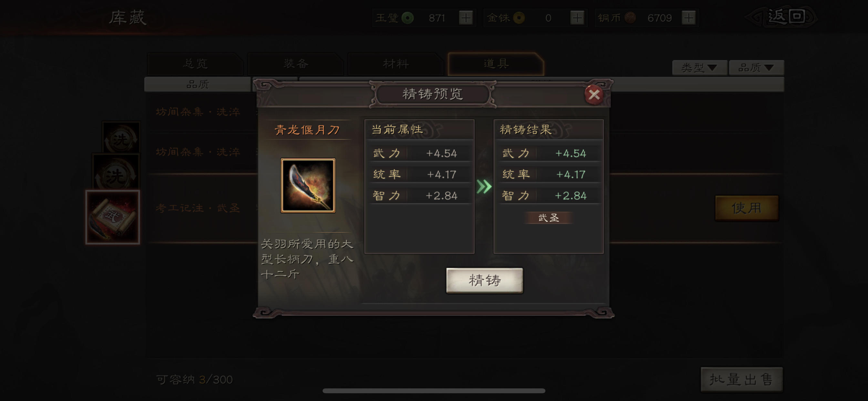Viewport: 868px width, 401px height.
Task: Add more 玉璧 with plus icon
Action: (466, 17)
